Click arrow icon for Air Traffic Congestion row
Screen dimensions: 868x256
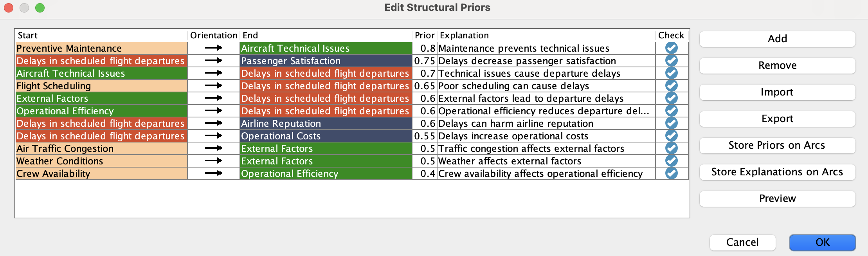[x=214, y=148]
